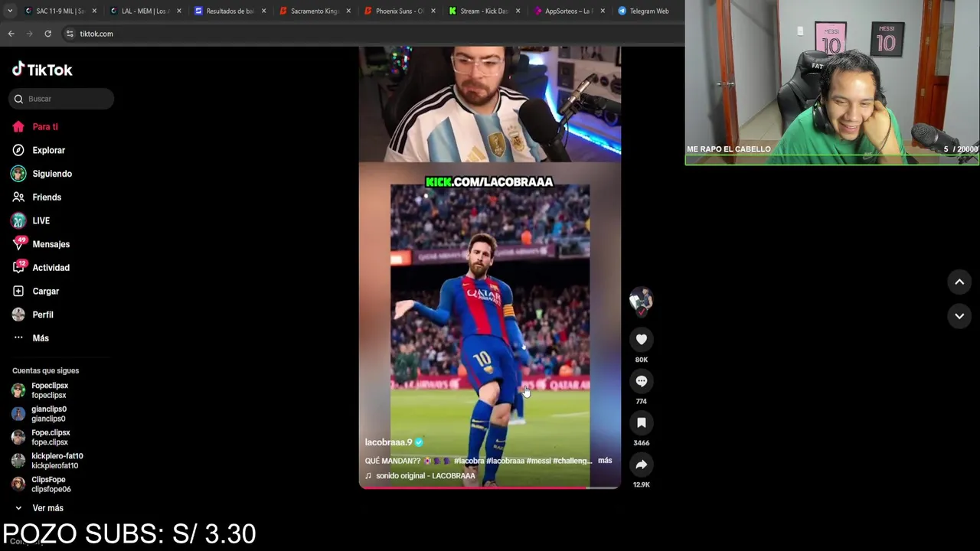Click the Para ti home icon

coord(18,127)
